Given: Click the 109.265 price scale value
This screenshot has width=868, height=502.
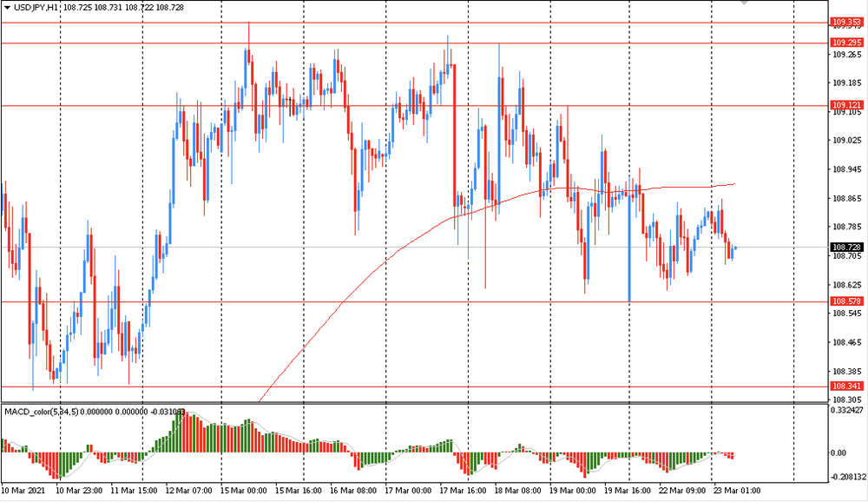Looking at the screenshot, I should [x=847, y=55].
